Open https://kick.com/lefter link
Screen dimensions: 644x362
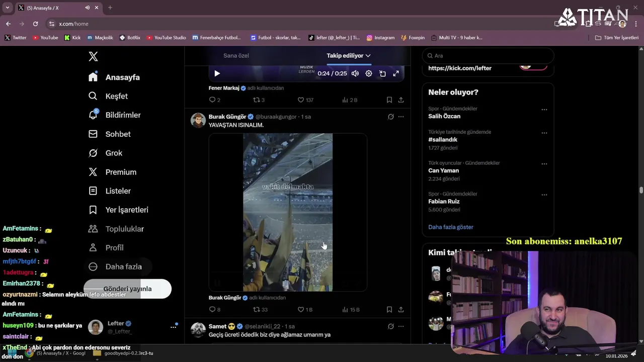pyautogui.click(x=460, y=68)
